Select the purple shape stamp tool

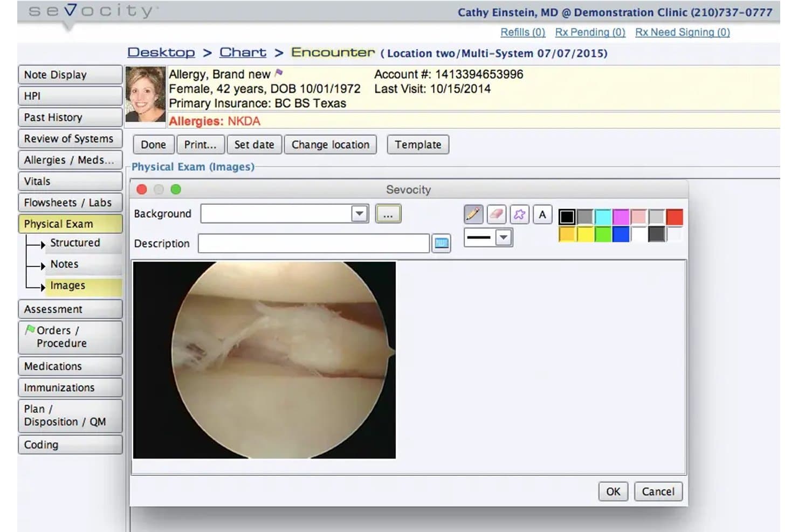(519, 215)
